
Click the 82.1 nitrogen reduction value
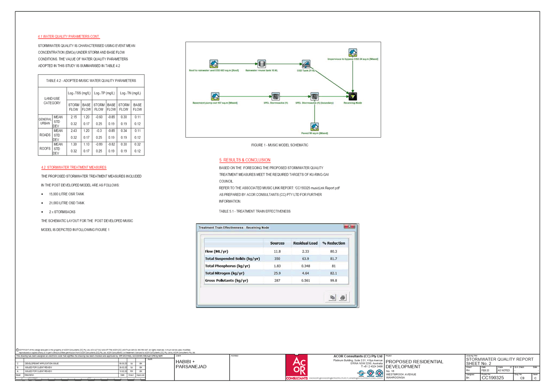click(x=334, y=273)
